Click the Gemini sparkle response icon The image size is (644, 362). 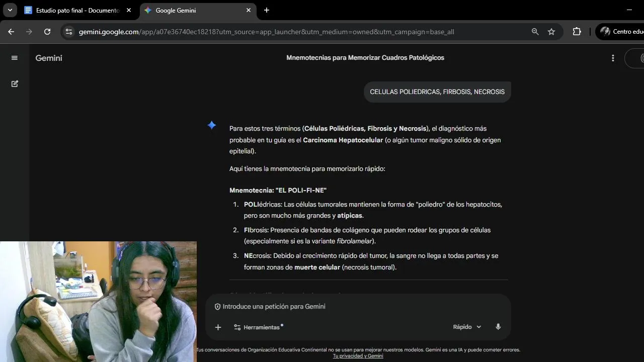click(x=212, y=125)
